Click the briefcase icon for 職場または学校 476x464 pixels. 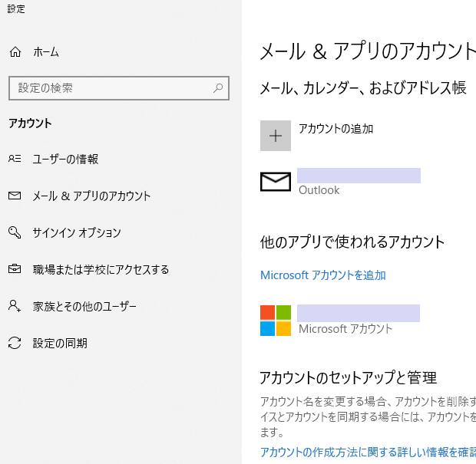pyautogui.click(x=15, y=269)
